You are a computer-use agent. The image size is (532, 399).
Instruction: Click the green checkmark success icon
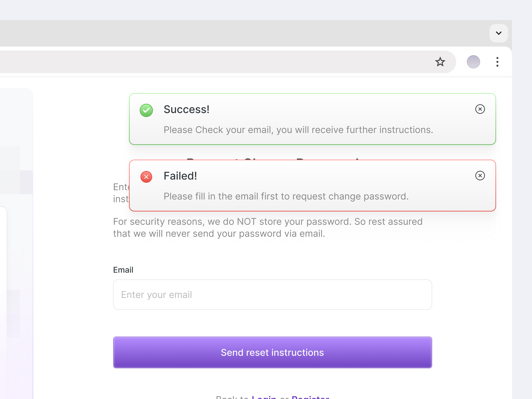(146, 110)
